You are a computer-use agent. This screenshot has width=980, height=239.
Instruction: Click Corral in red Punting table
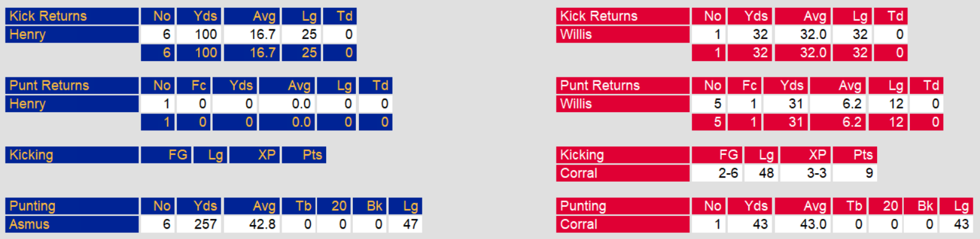[579, 224]
